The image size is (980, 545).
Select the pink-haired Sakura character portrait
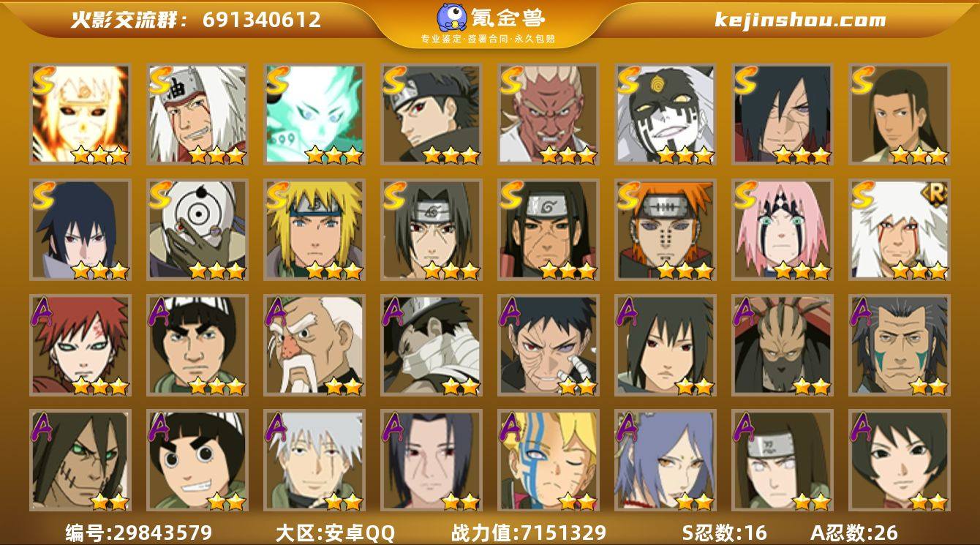click(782, 230)
